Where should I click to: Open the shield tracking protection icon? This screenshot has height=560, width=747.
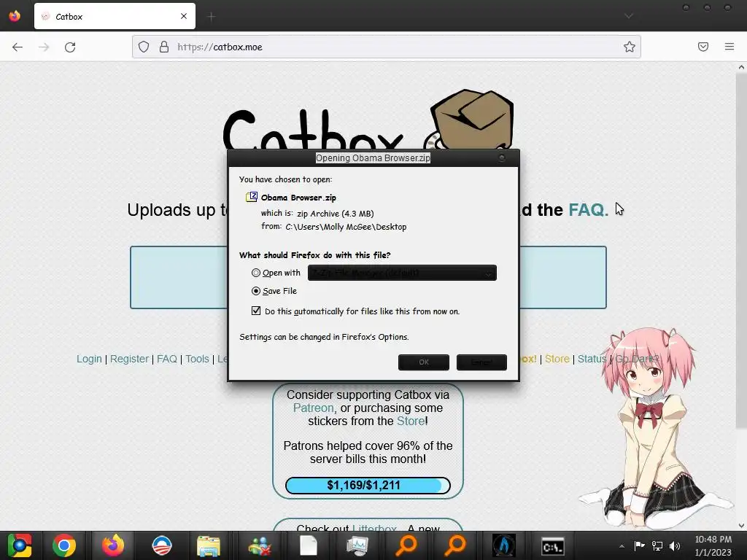pos(144,47)
